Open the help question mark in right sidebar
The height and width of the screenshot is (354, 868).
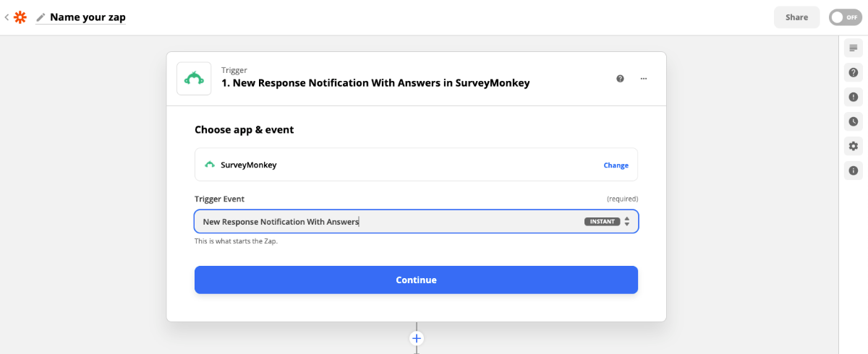[854, 72]
